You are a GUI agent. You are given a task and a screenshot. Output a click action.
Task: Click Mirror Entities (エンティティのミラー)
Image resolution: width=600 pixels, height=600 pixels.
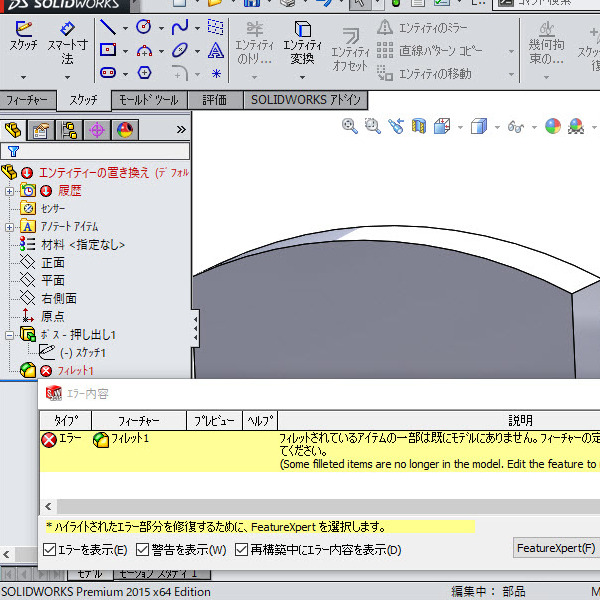(x=422, y=28)
